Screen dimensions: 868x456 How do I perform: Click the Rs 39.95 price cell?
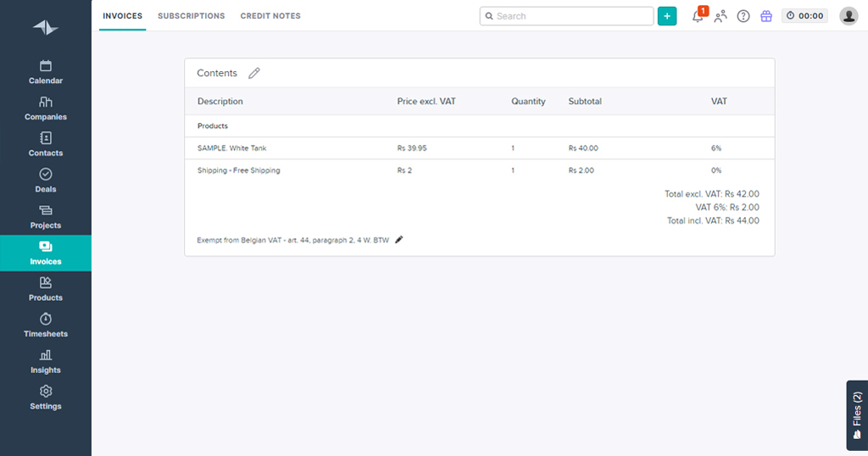(x=412, y=148)
